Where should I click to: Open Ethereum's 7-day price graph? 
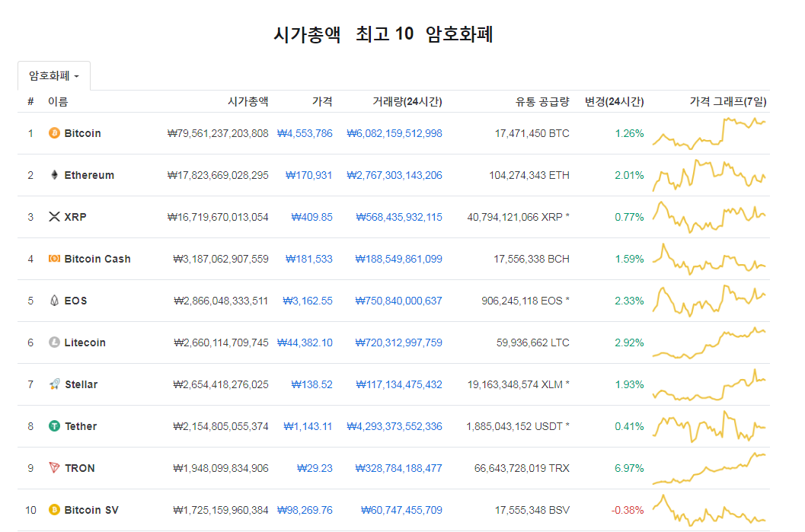[709, 175]
